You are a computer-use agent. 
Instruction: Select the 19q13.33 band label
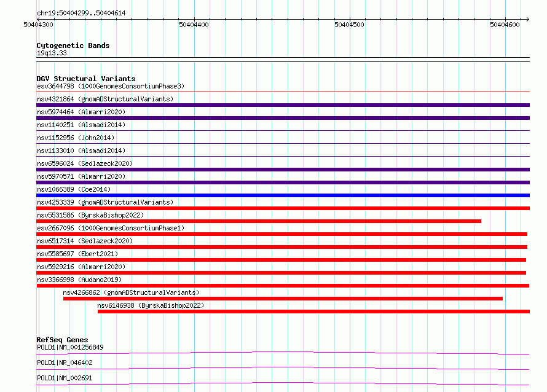point(52,53)
